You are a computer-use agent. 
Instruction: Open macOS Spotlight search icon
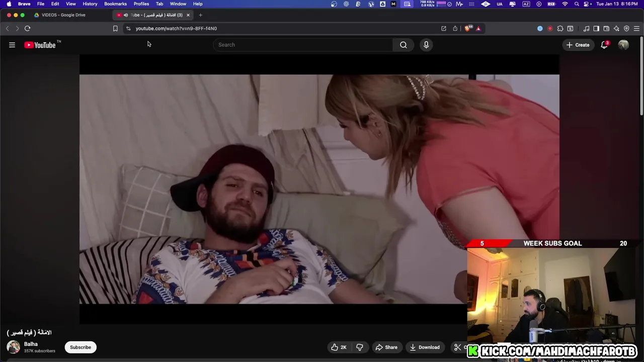(577, 4)
